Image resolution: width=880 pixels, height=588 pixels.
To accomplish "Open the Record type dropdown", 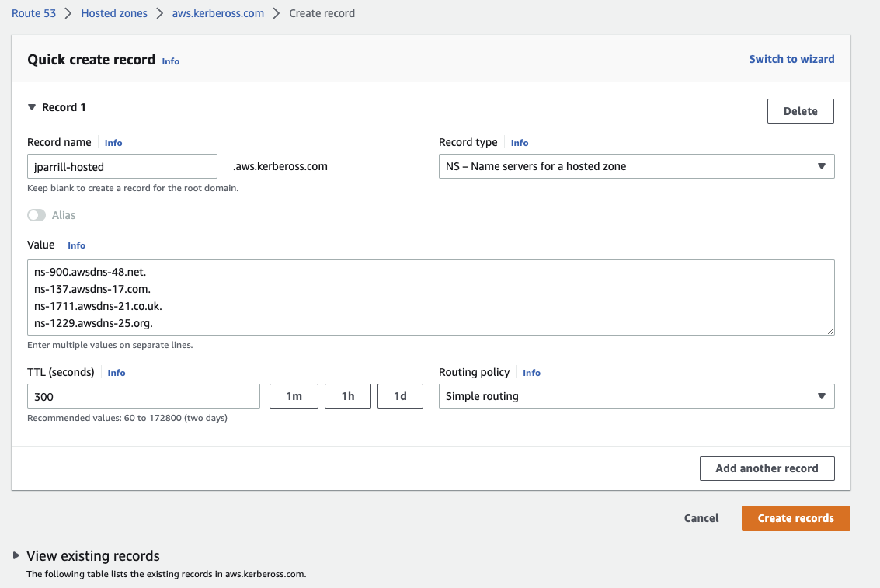I will coord(636,166).
